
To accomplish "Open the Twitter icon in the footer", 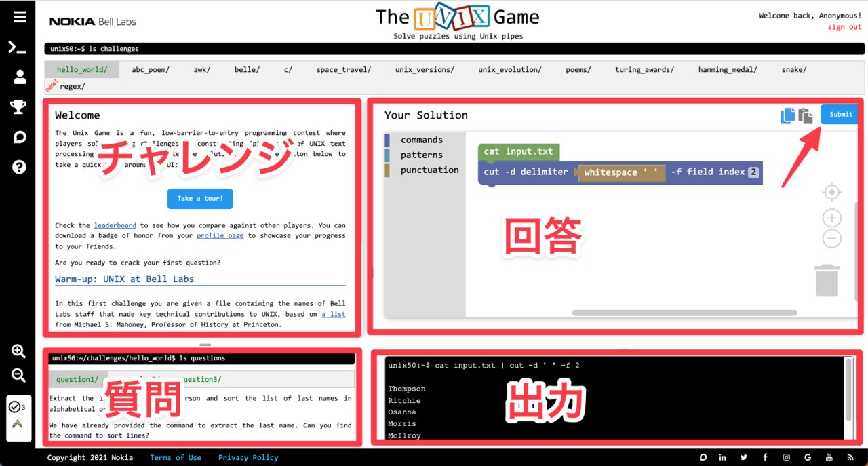I will [744, 457].
